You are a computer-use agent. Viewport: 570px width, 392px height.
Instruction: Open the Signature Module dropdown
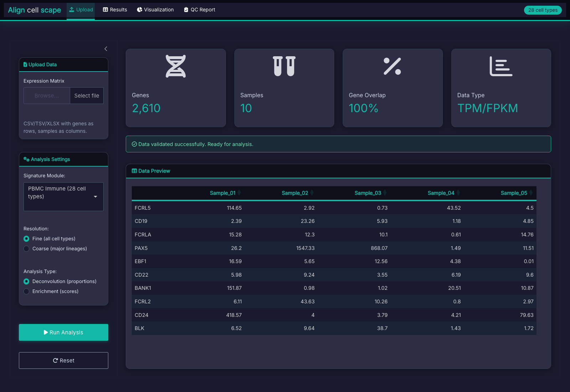63,197
